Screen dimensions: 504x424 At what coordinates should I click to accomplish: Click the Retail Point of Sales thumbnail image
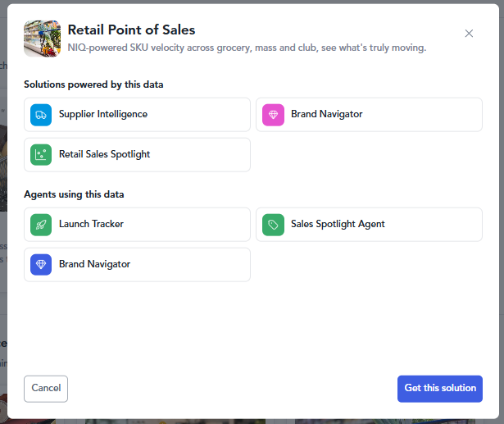42,39
